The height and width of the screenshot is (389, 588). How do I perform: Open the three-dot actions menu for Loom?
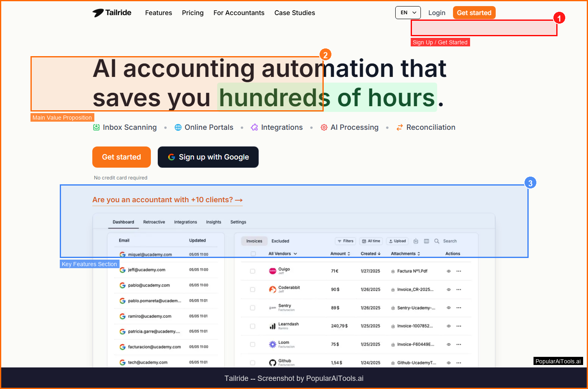pyautogui.click(x=459, y=345)
